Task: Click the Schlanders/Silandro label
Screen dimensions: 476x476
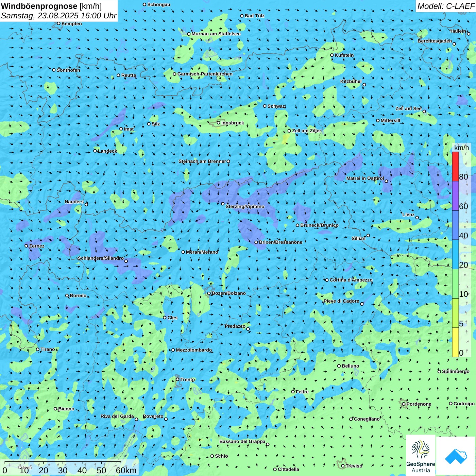Action: (x=101, y=258)
